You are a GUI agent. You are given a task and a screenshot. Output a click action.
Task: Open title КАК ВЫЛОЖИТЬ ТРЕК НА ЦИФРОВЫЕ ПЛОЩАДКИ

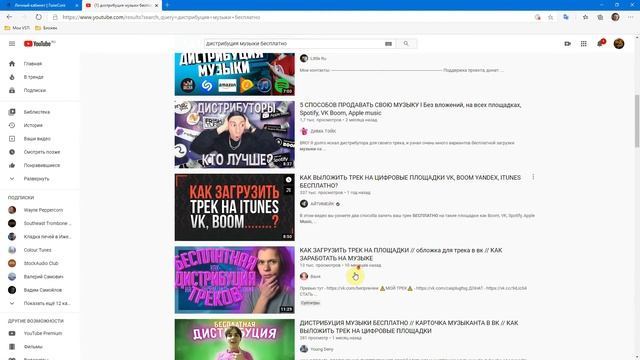[410, 182]
